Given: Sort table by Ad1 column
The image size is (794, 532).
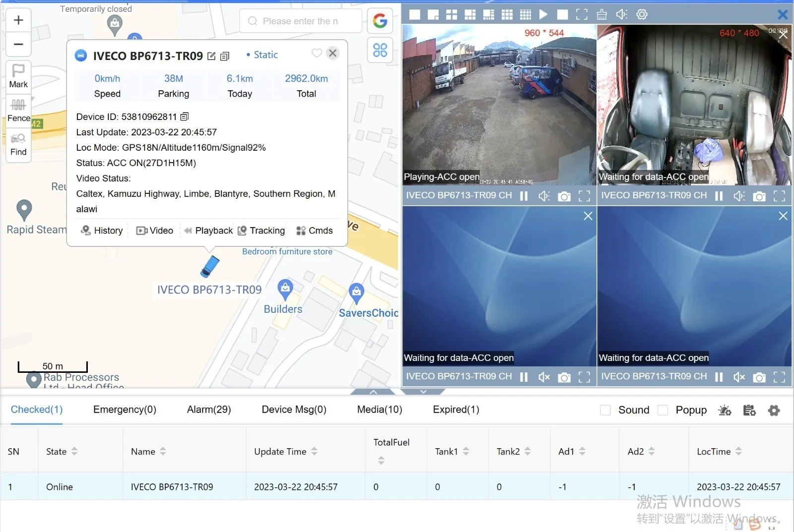Looking at the screenshot, I should pos(582,451).
